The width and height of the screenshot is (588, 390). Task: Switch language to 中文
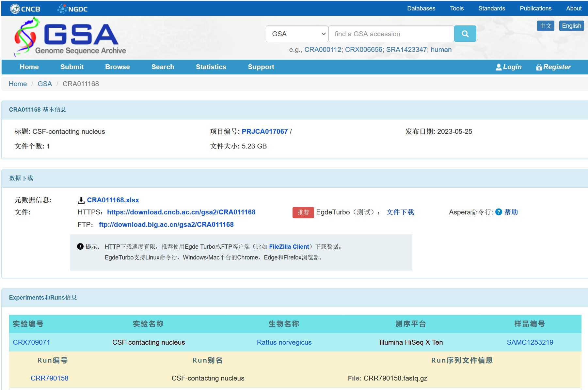point(545,26)
